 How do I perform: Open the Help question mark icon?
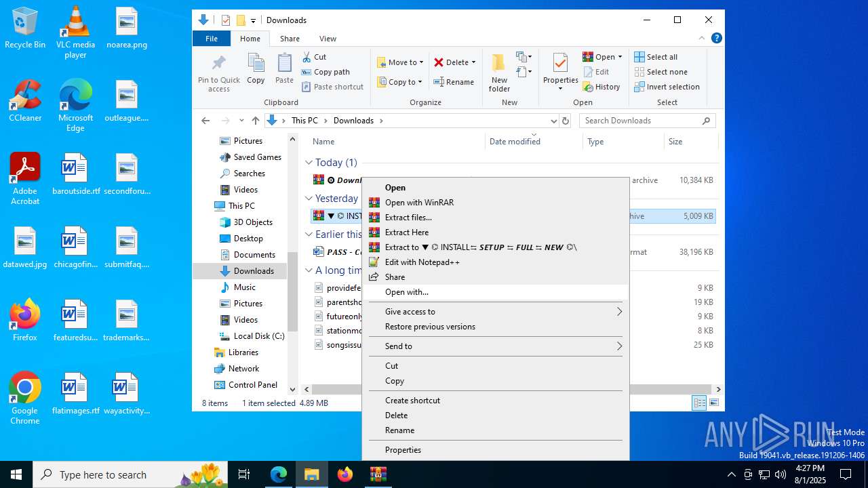716,39
